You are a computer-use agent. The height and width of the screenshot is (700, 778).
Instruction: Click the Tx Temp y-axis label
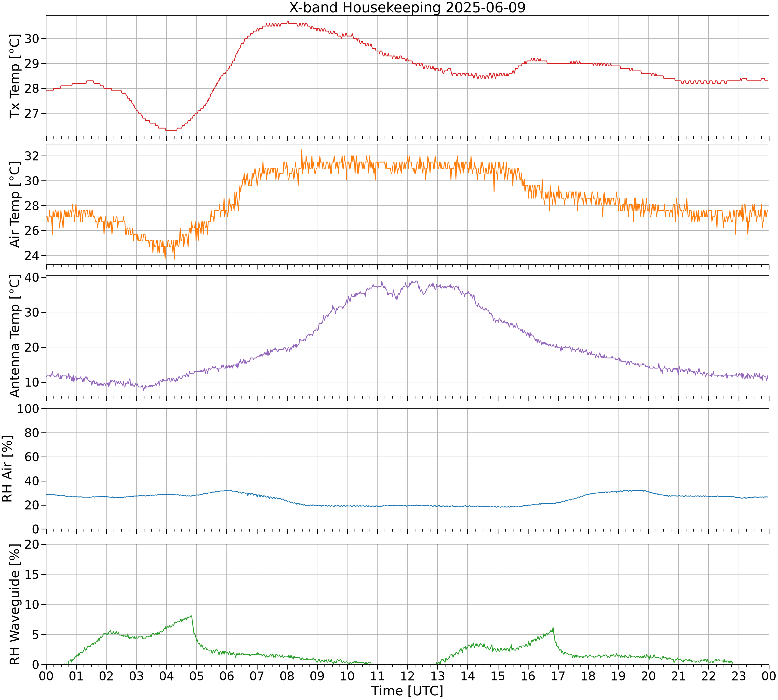(x=15, y=76)
